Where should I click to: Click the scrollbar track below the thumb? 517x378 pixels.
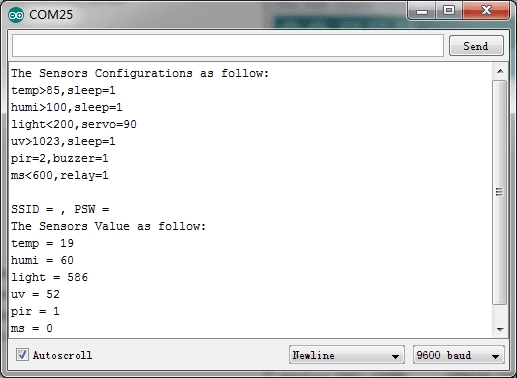point(499,313)
